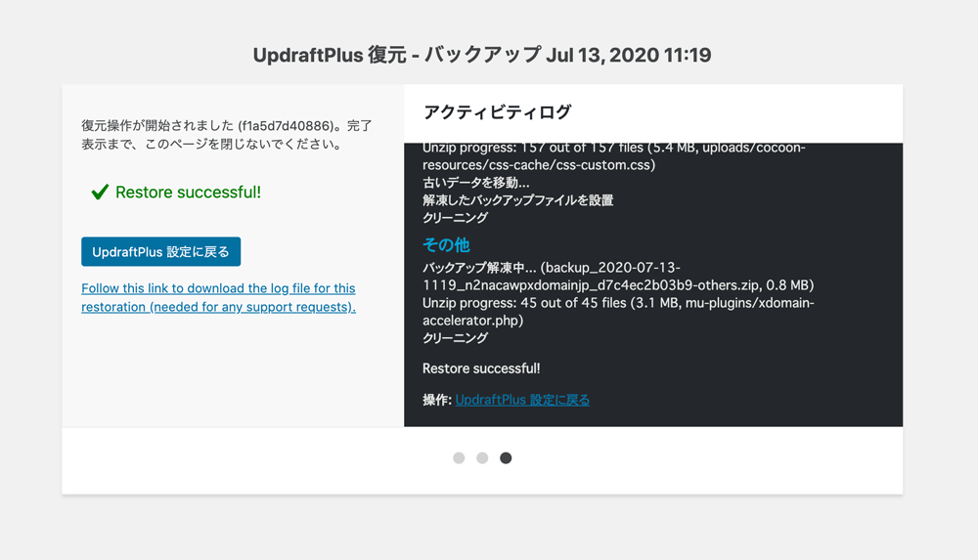Open the log file download link

click(x=218, y=297)
